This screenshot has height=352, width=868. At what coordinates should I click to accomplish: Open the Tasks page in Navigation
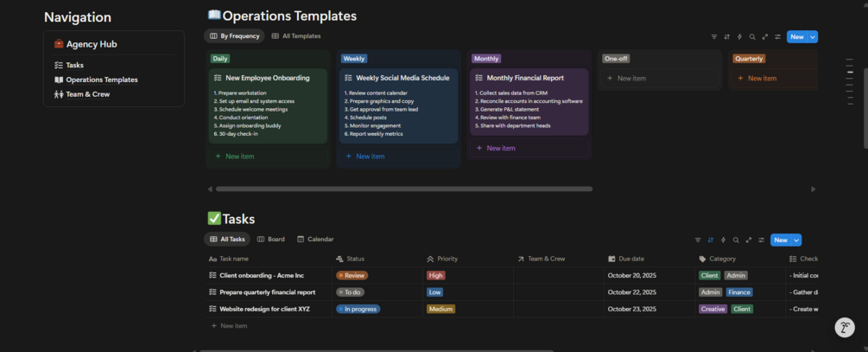[x=74, y=65]
